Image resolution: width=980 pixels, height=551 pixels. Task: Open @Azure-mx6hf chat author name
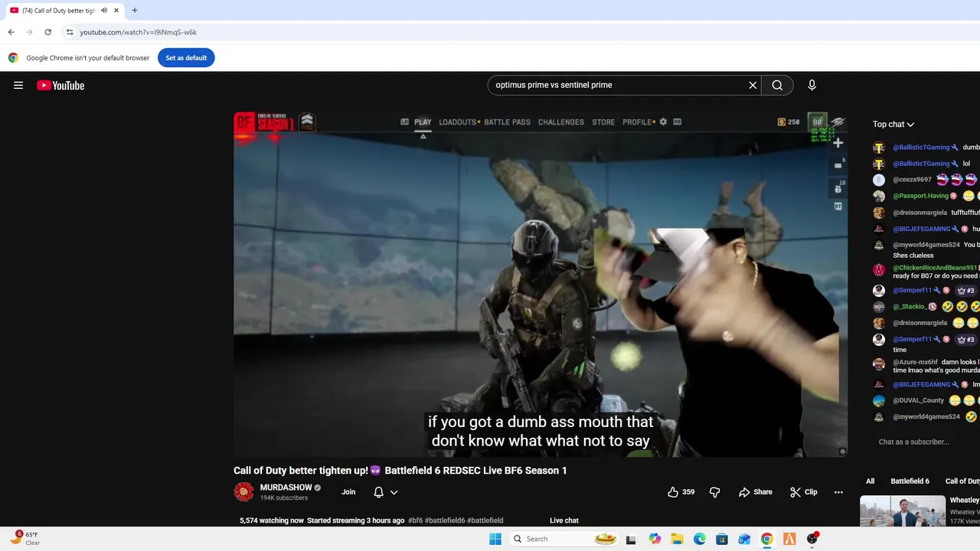pyautogui.click(x=915, y=362)
